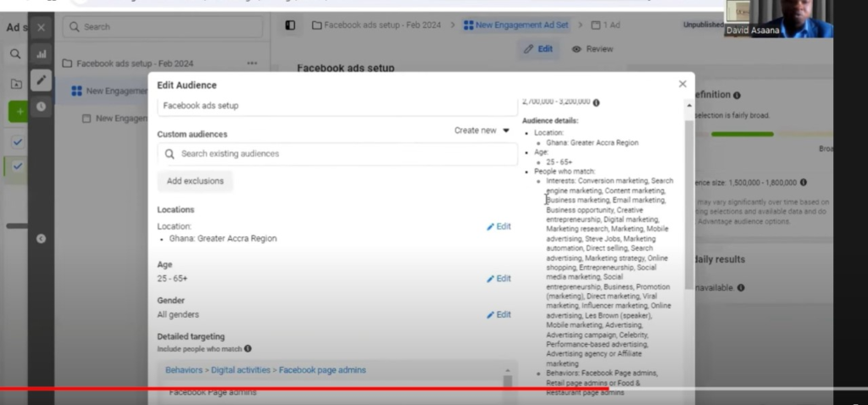Click info icon beside audience size 1,500,000 - 1,800,000
868x405 pixels.
point(804,182)
